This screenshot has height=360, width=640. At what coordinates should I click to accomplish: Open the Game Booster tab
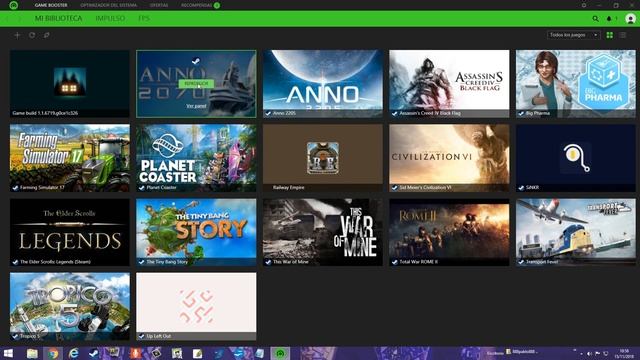pyautogui.click(x=51, y=5)
